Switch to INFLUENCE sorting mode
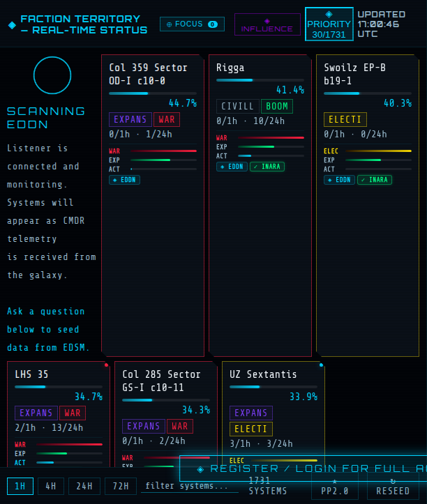 tap(267, 24)
